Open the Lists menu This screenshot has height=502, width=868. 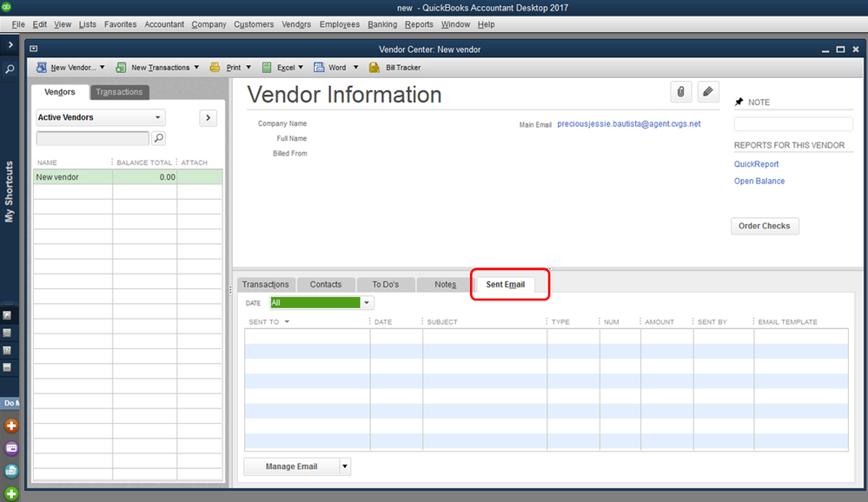[88, 24]
